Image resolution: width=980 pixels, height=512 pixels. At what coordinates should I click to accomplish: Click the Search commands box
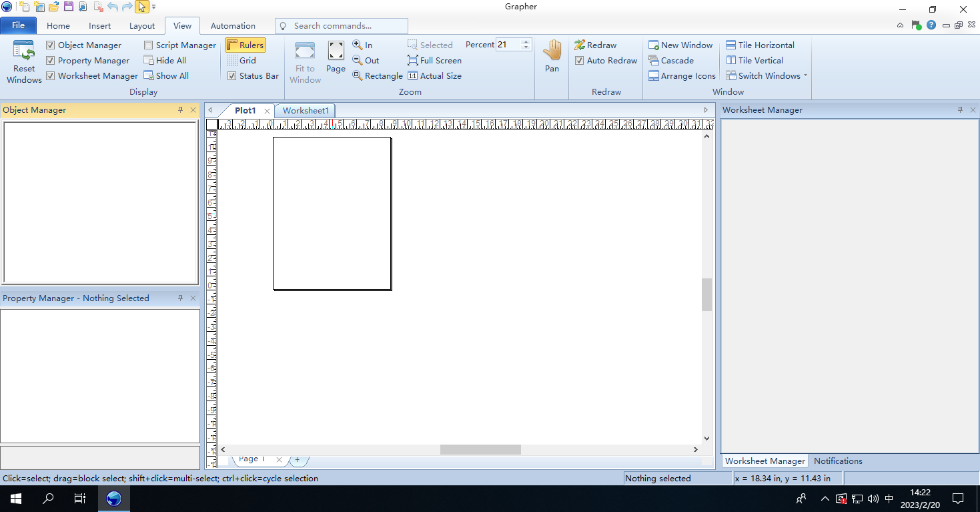click(341, 25)
